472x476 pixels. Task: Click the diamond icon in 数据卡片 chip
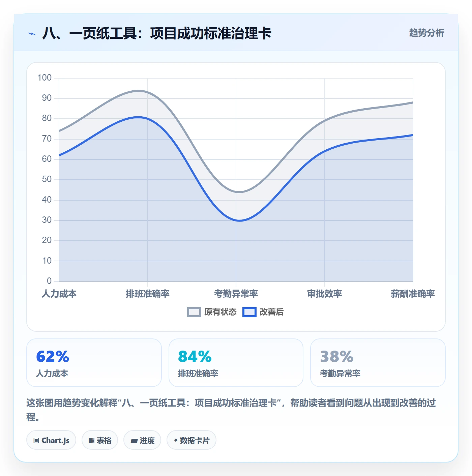pyautogui.click(x=176, y=440)
